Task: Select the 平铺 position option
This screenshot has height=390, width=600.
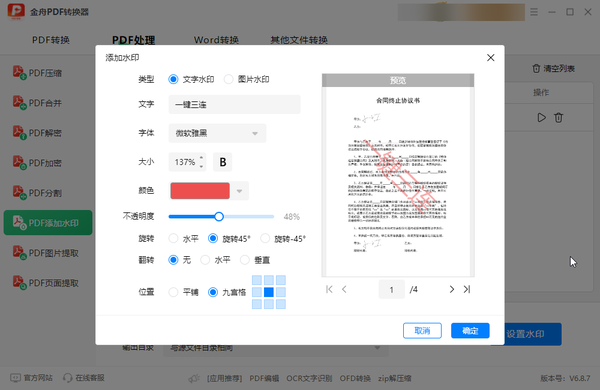Action: (x=183, y=292)
